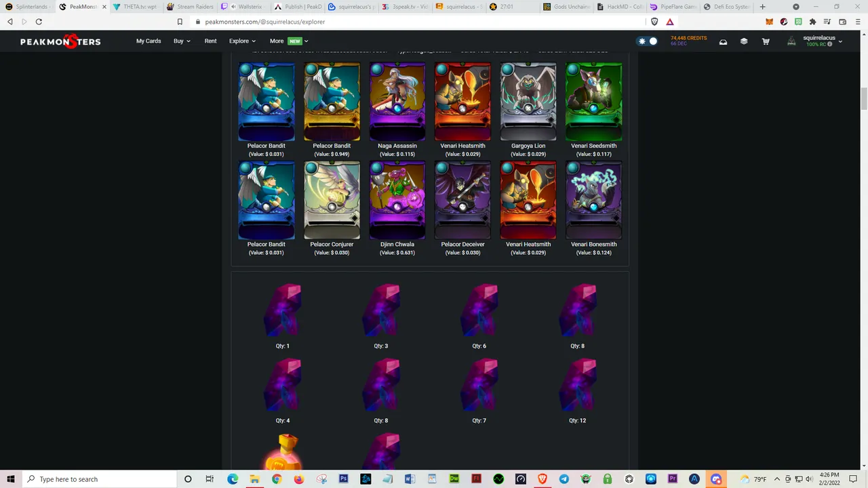Screen dimensions: 868x488
Task: Click the Value $ 0.949 text
Action: [332, 155]
